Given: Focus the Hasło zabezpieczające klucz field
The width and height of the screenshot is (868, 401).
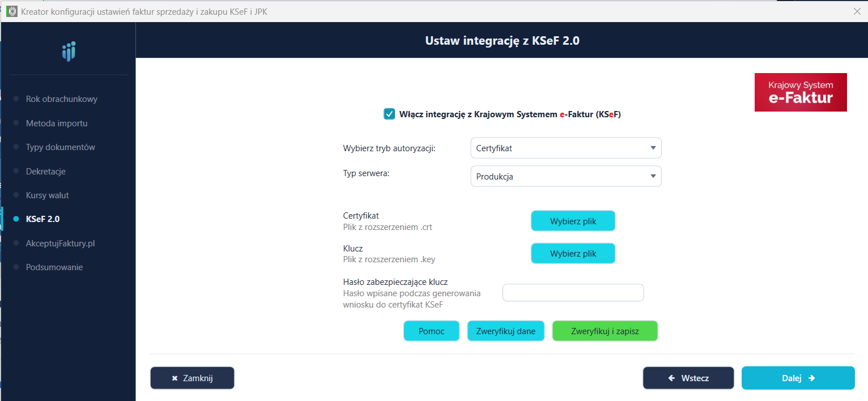Looking at the screenshot, I should coord(573,292).
